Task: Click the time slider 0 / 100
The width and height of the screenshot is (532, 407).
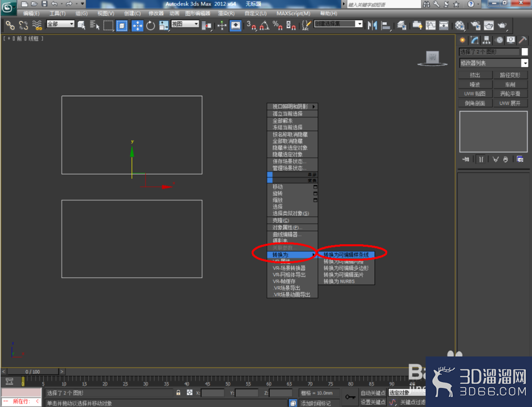Action: tap(33, 372)
